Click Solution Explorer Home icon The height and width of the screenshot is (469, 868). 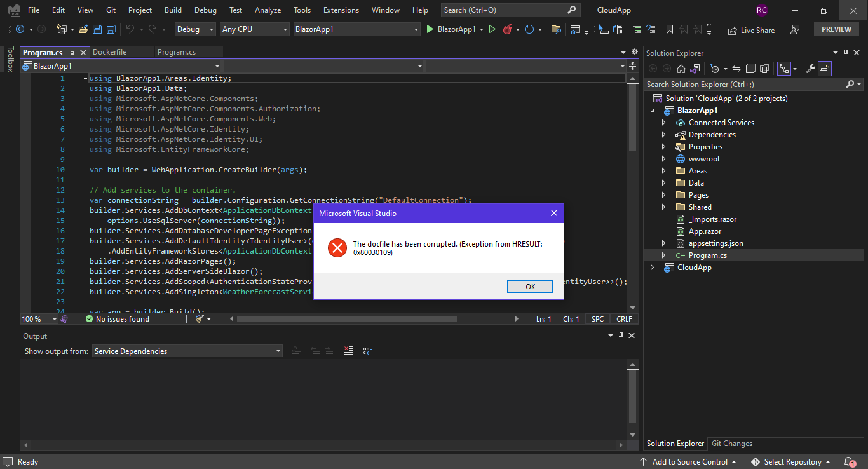click(681, 69)
